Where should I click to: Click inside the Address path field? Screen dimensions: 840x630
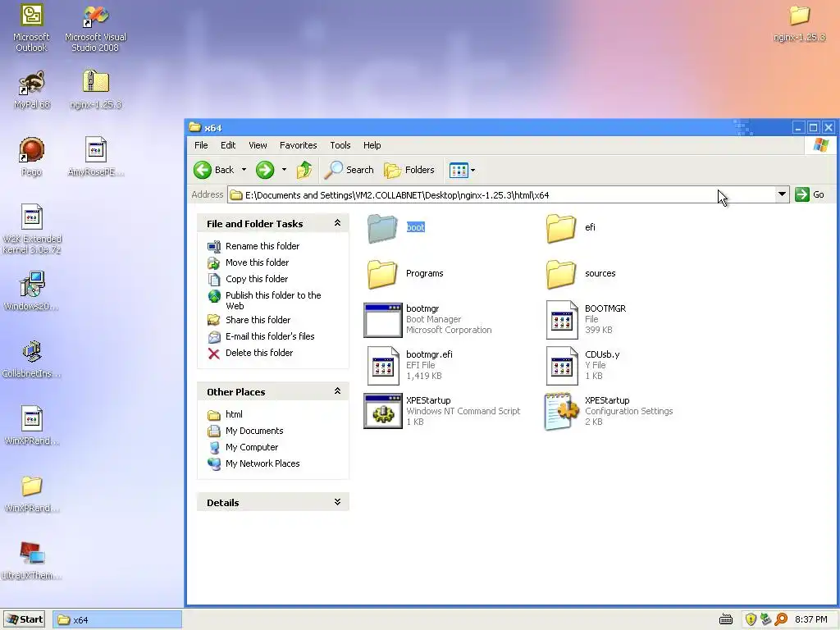pos(501,195)
